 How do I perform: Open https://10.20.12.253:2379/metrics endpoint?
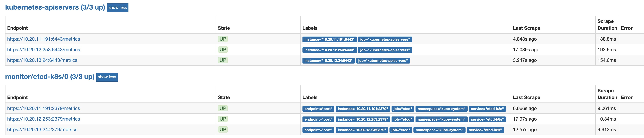click(x=44, y=119)
